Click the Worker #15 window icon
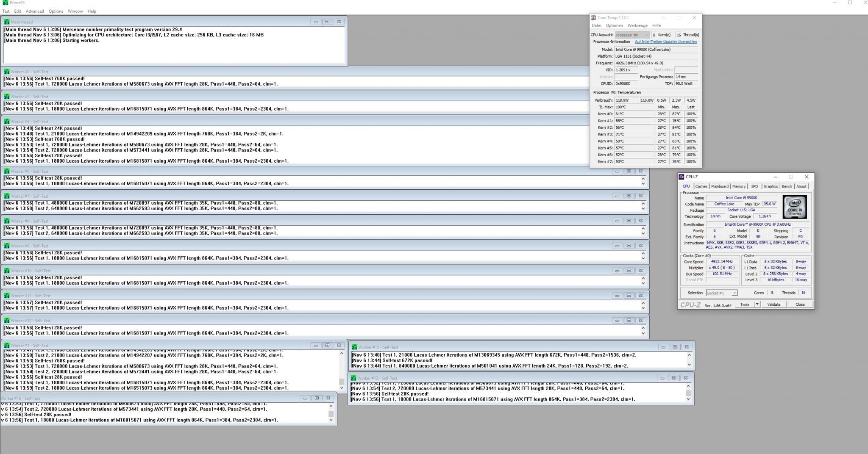This screenshot has width=868, height=454. pyautogui.click(x=354, y=347)
